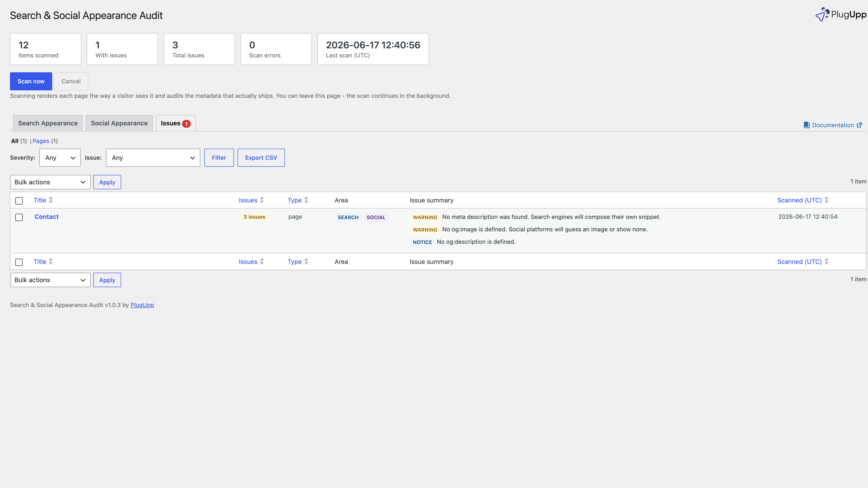Click WARNING label for missing meta description

tap(425, 217)
